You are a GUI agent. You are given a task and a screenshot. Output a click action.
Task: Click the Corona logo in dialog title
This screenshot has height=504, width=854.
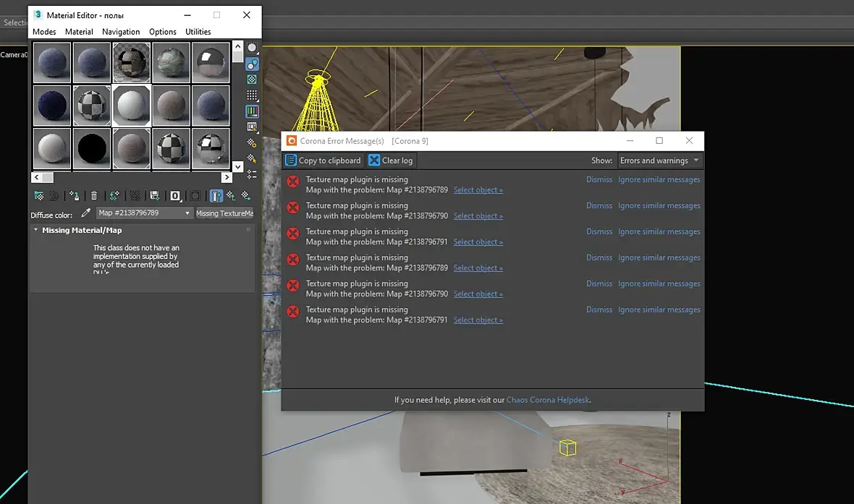pos(292,141)
